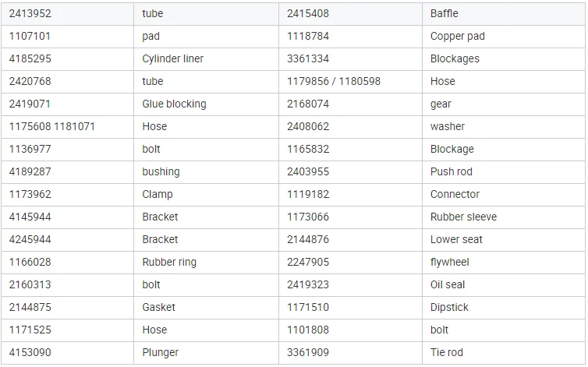The width and height of the screenshot is (588, 367).
Task: Select the Lower seat cell
Action: pos(456,239)
